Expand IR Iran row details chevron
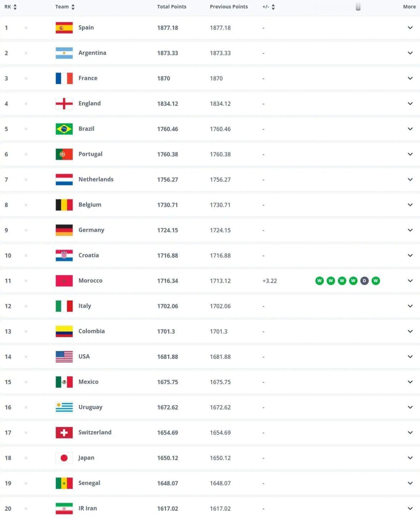Image resolution: width=420 pixels, height=518 pixels. point(410,508)
